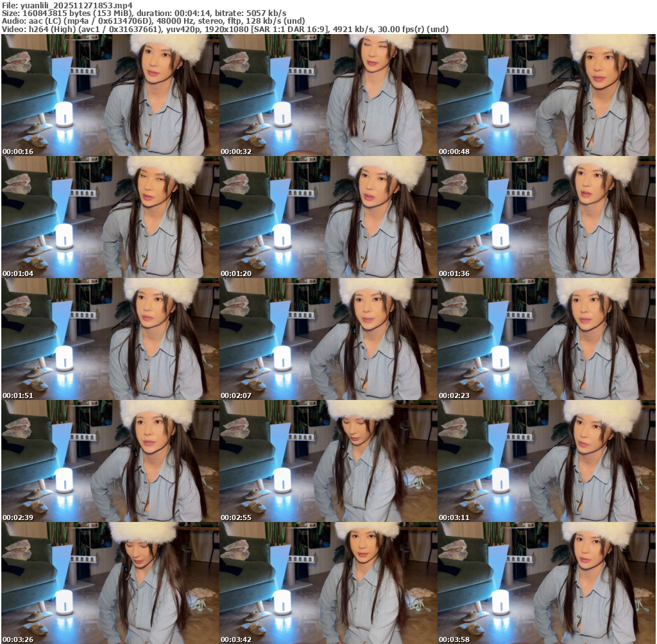
Task: Open the frame at 00:01:36
Action: point(547,217)
